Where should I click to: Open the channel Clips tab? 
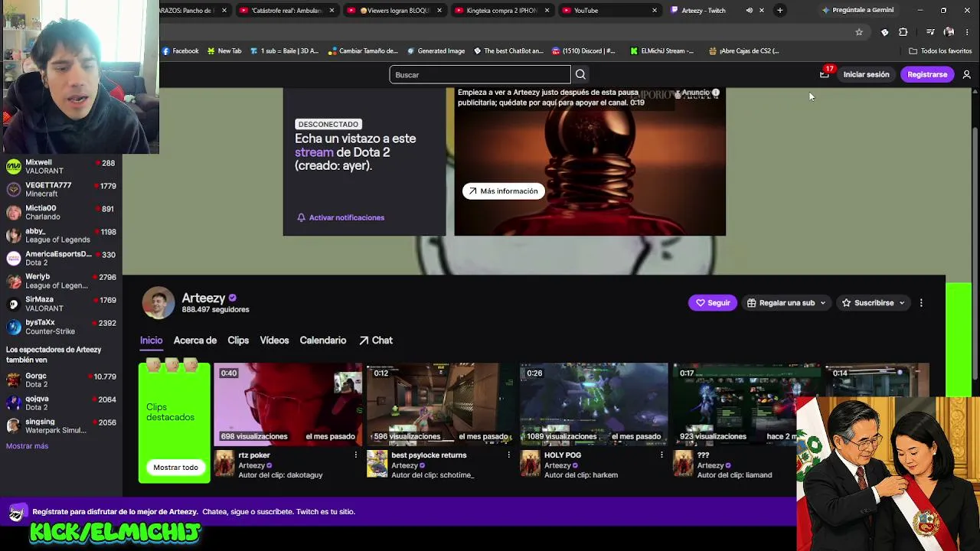tap(238, 341)
